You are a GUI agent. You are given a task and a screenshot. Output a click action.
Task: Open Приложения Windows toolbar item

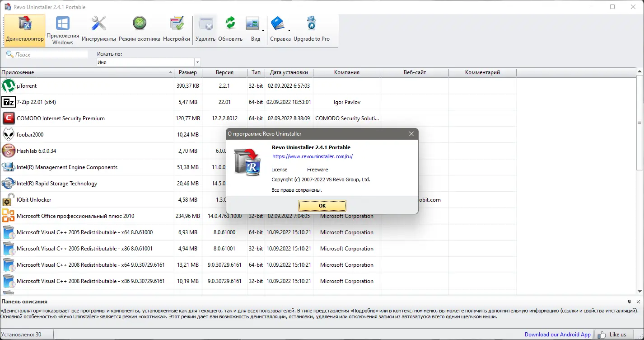[x=63, y=30]
